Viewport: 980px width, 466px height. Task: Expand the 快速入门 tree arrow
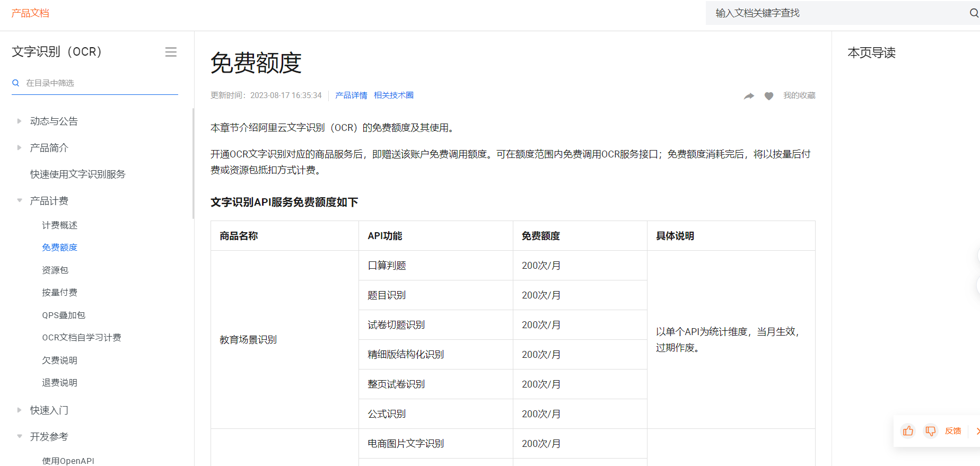tap(19, 410)
